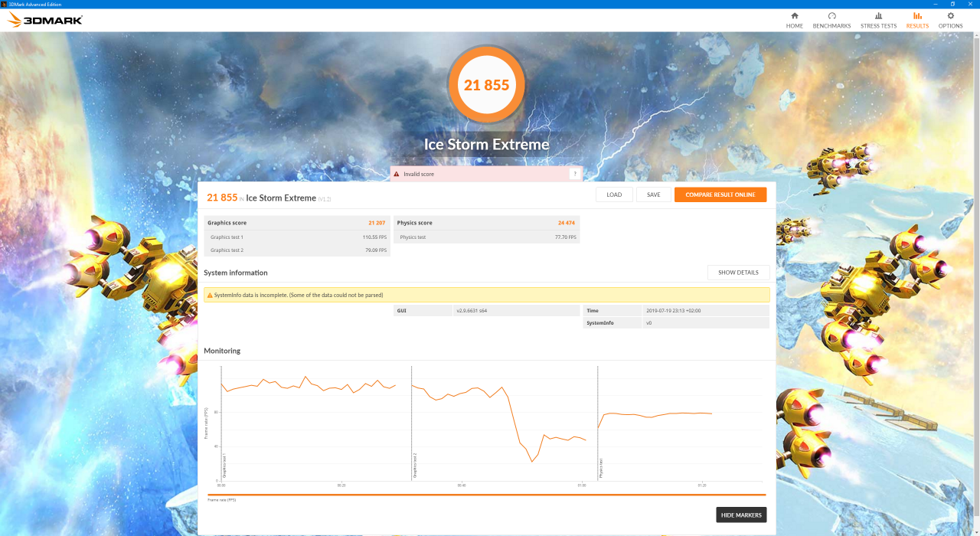
Task: Select the Results tab
Action: pos(917,21)
